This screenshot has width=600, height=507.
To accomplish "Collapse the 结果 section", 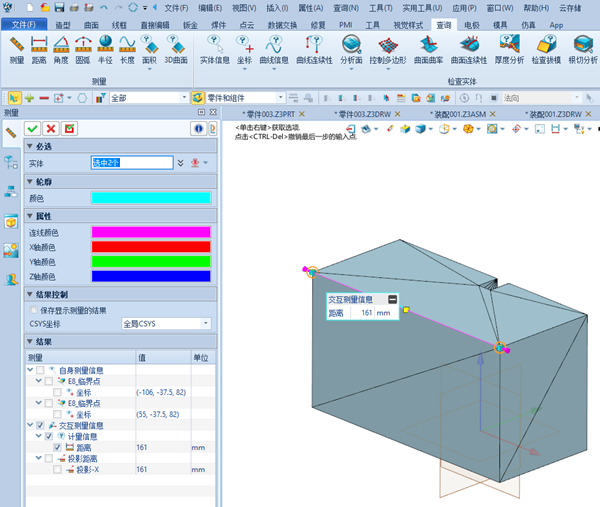I will pyautogui.click(x=30, y=341).
